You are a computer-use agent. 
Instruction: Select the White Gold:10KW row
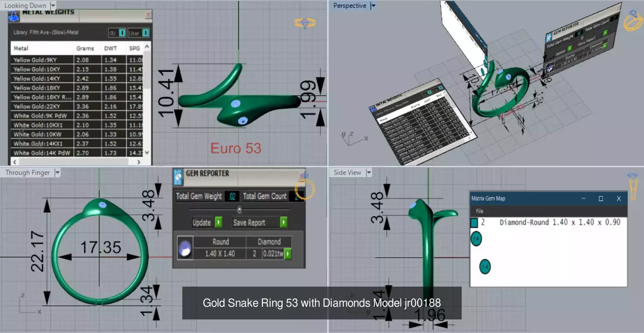[77, 134]
